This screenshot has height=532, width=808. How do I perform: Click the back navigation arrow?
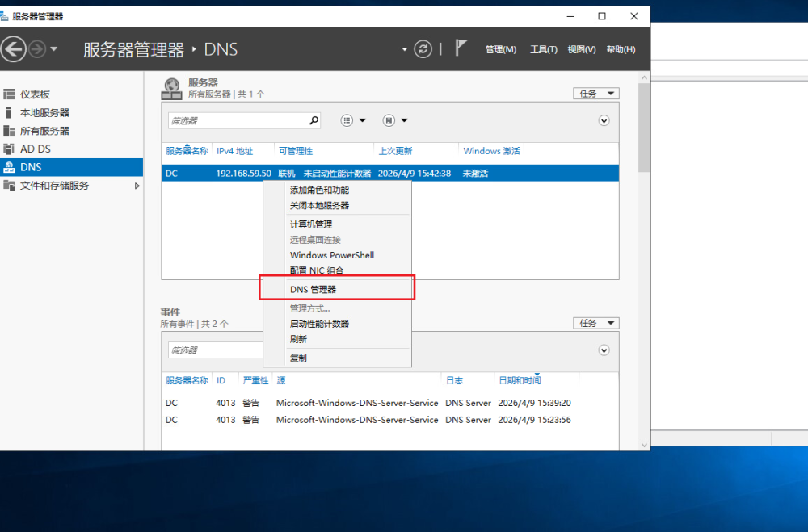[x=14, y=49]
